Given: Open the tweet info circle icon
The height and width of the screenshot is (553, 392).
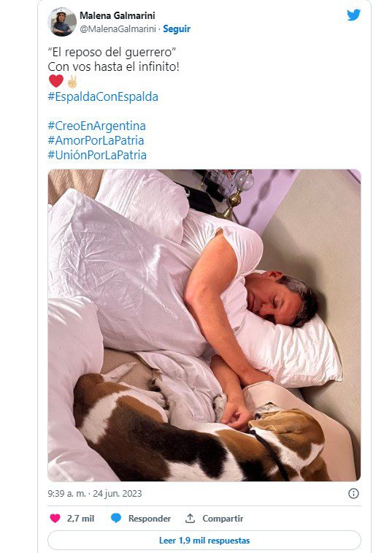Looking at the screenshot, I should 353,493.
